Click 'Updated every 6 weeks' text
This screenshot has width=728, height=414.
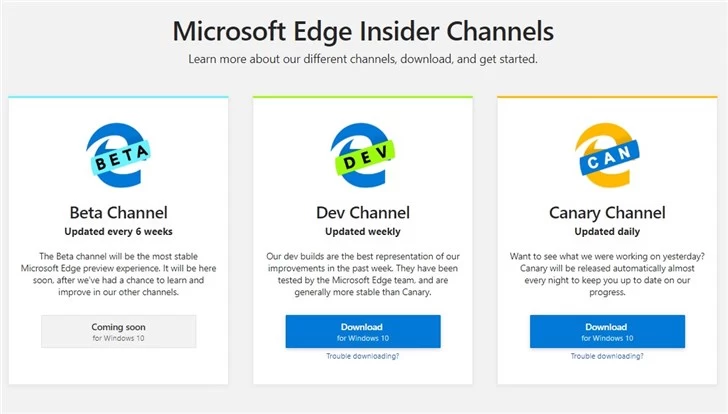tap(118, 231)
